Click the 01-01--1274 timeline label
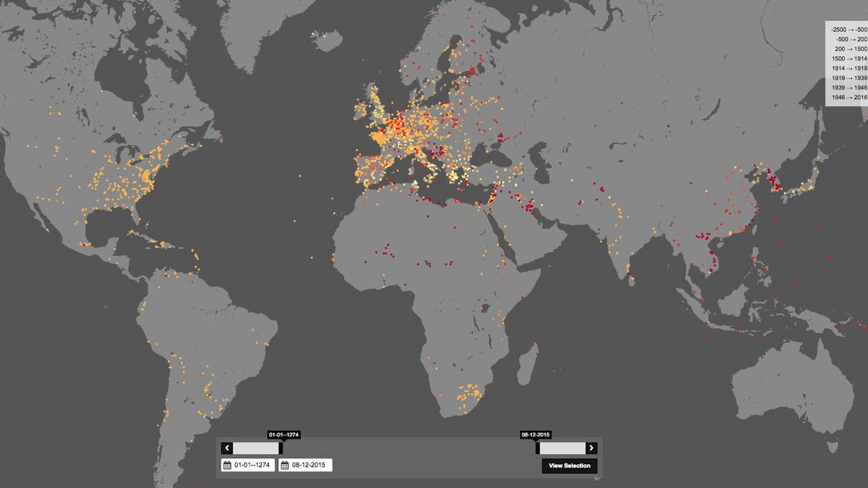The width and height of the screenshot is (868, 488). (284, 434)
